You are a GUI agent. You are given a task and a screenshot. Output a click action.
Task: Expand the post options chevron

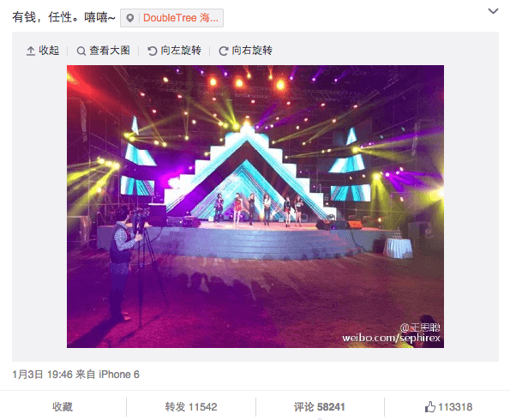click(493, 11)
